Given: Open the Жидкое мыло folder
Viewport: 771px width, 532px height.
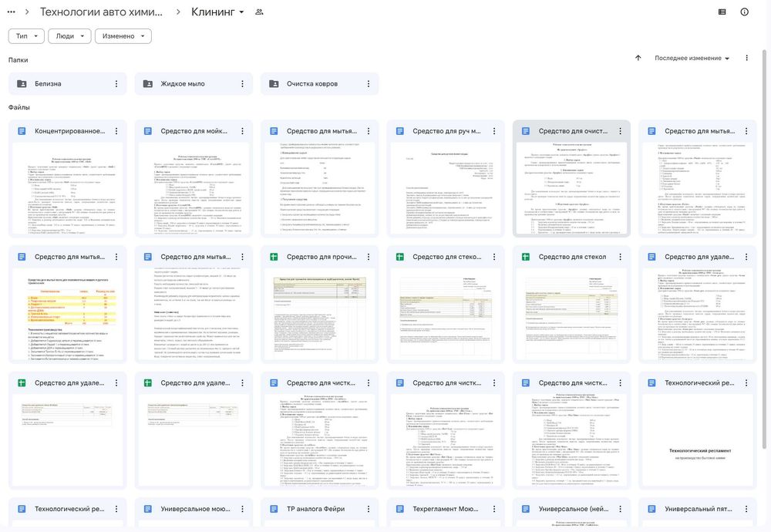Looking at the screenshot, I should click(194, 83).
